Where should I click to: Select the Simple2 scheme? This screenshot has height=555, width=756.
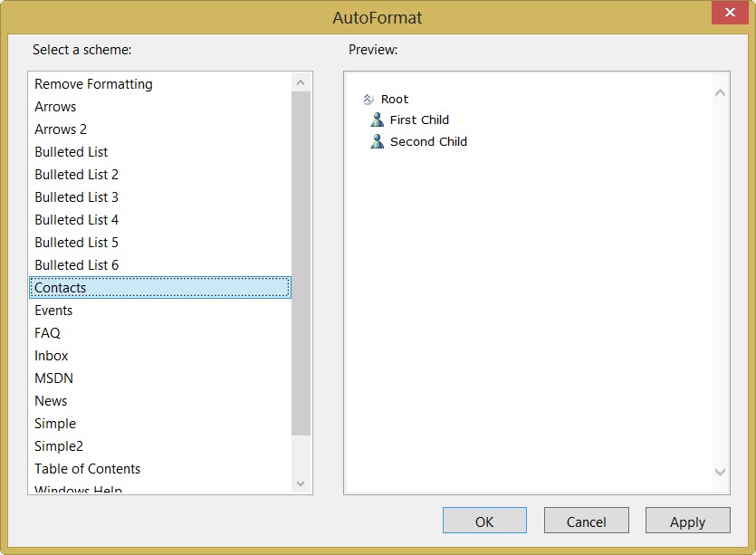(160, 446)
